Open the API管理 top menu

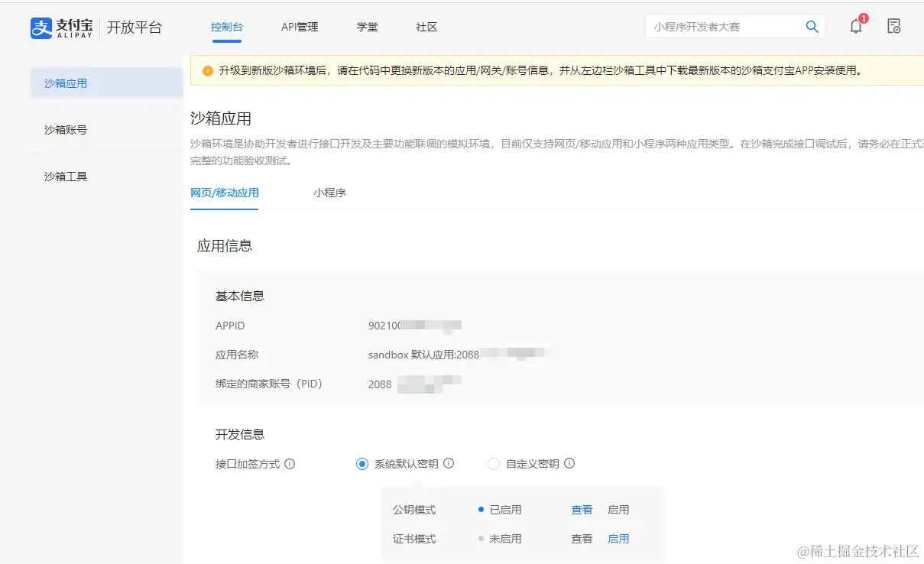300,28
